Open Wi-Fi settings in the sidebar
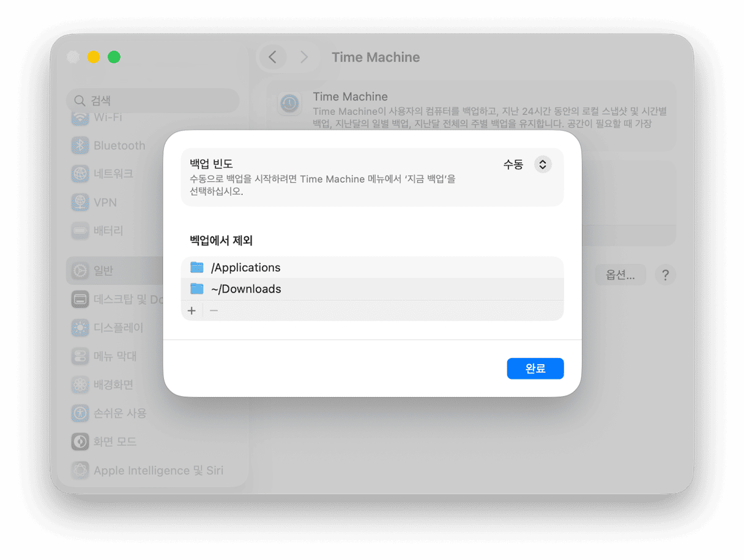 tap(153, 117)
